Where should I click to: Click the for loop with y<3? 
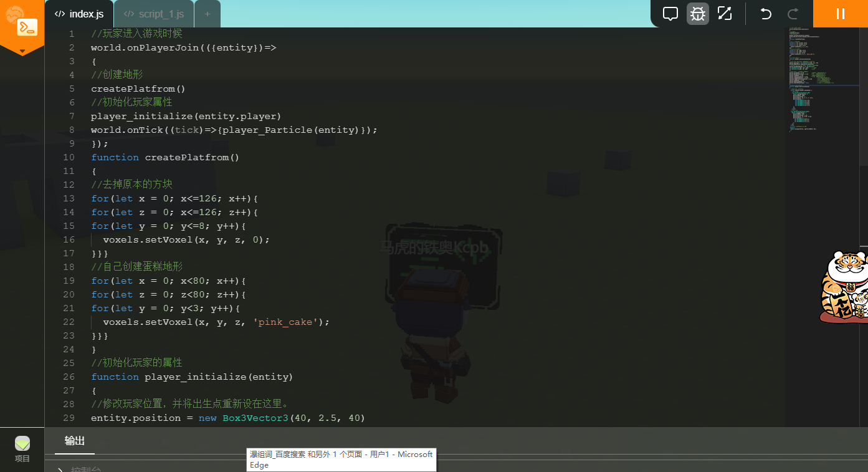[166, 308]
